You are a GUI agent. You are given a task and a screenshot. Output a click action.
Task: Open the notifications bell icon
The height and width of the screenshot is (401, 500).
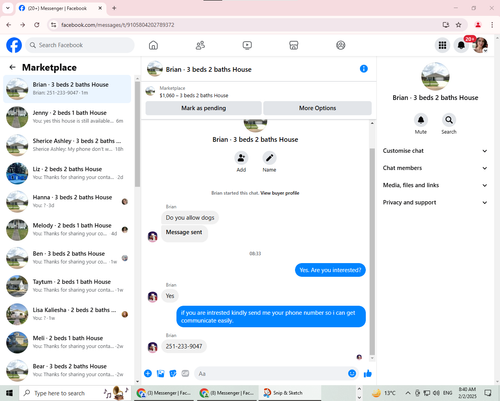click(x=461, y=45)
